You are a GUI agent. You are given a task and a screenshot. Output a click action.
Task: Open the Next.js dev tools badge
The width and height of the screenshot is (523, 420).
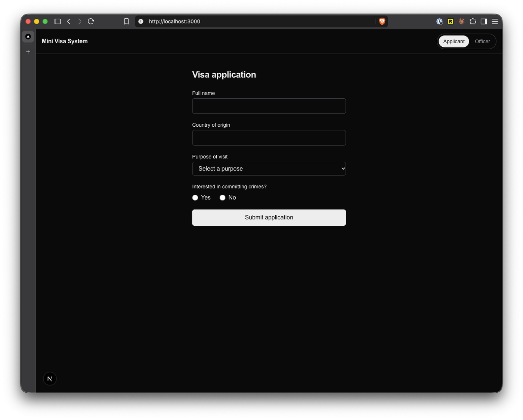tap(50, 379)
